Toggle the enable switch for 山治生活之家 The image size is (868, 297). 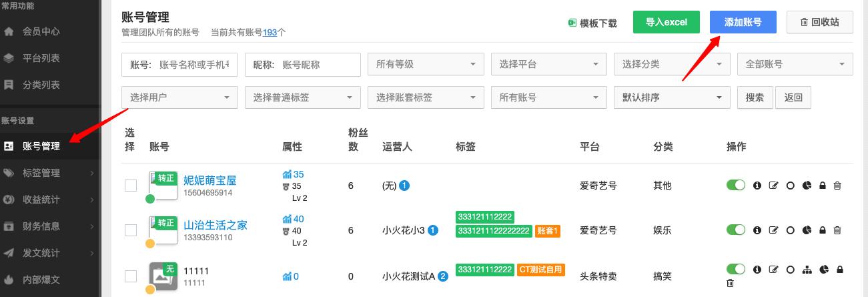(736, 230)
